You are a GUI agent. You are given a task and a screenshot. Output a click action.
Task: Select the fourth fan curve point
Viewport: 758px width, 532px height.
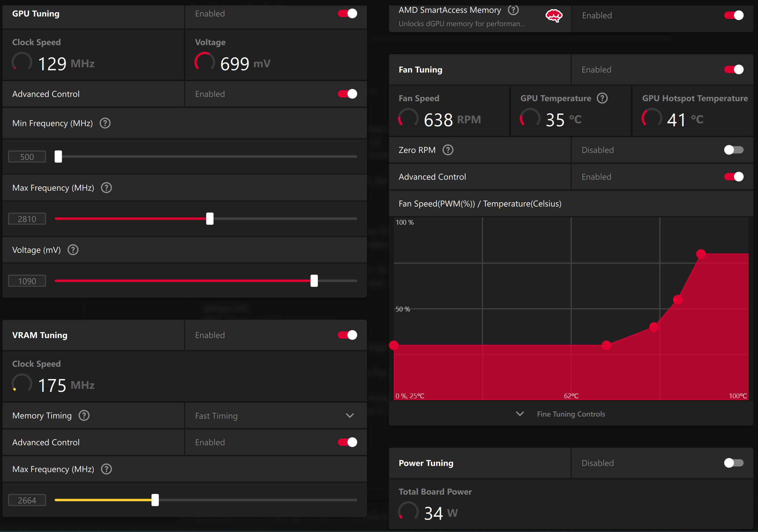click(x=678, y=300)
